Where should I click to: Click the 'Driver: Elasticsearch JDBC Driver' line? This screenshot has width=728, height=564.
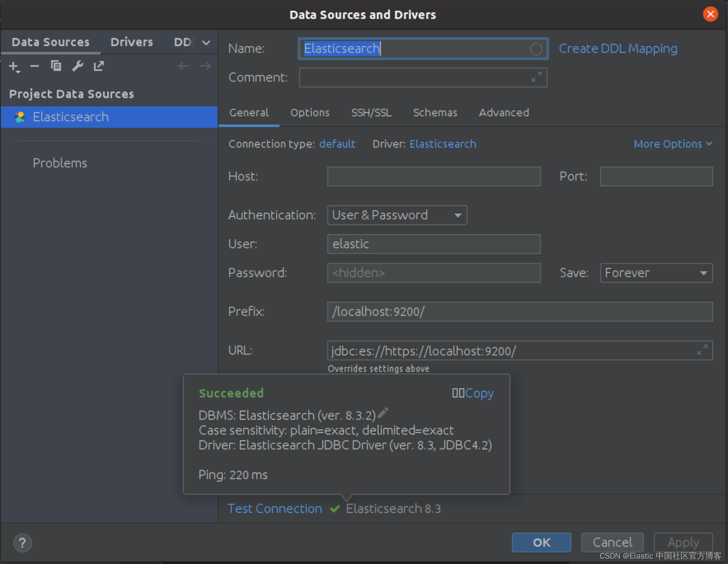[345, 445]
